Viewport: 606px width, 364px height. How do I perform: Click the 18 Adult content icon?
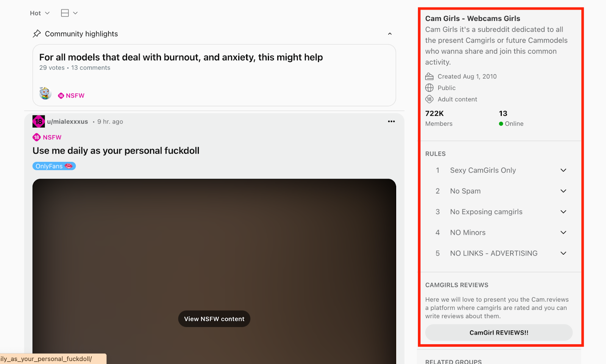(x=430, y=99)
